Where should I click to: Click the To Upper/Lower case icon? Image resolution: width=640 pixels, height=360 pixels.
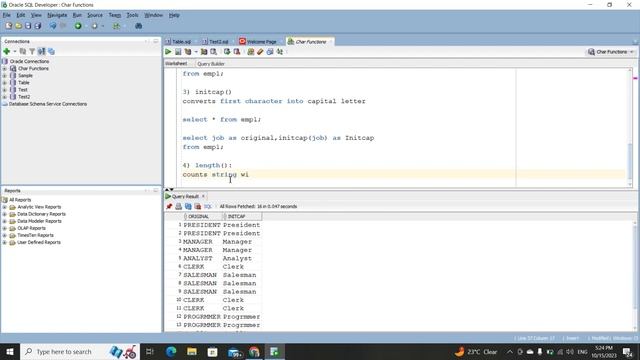280,52
